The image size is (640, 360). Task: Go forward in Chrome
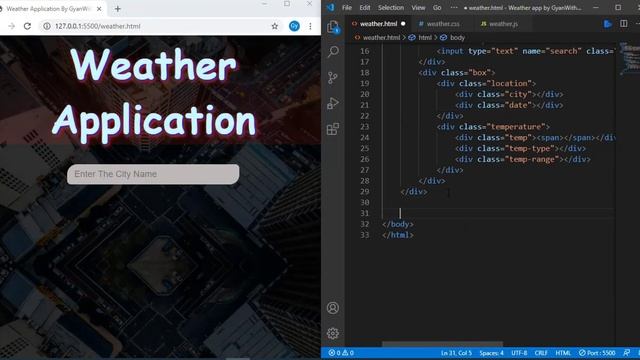click(x=11, y=26)
